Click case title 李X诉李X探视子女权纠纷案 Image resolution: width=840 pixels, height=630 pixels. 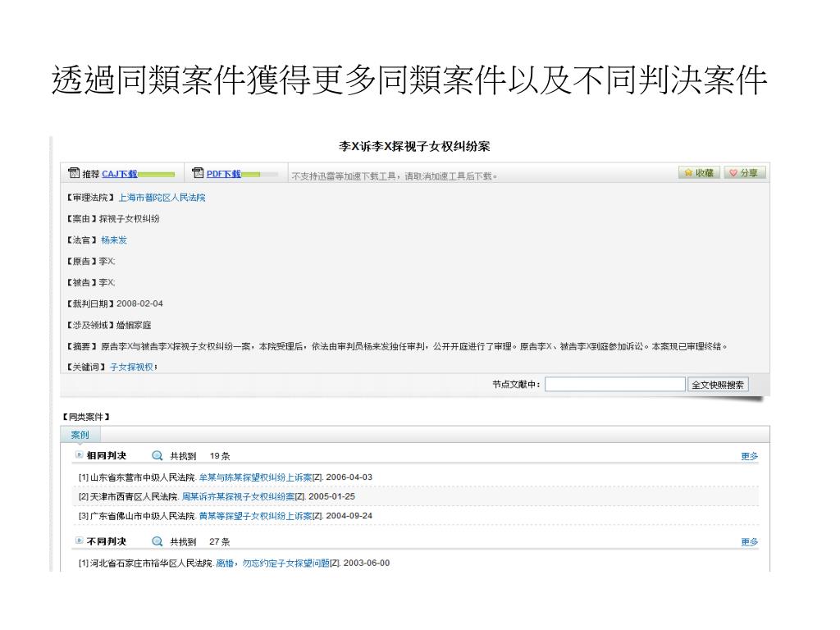coord(414,146)
